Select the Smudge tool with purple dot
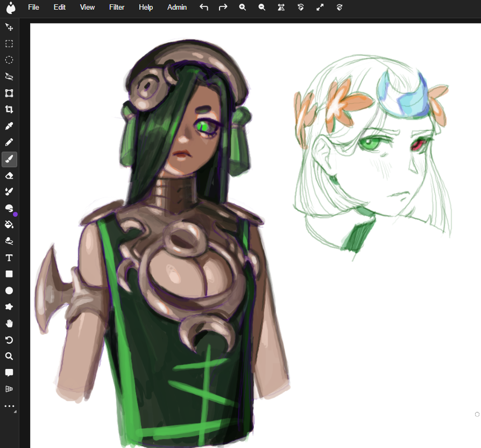The height and width of the screenshot is (448, 481). 9,209
